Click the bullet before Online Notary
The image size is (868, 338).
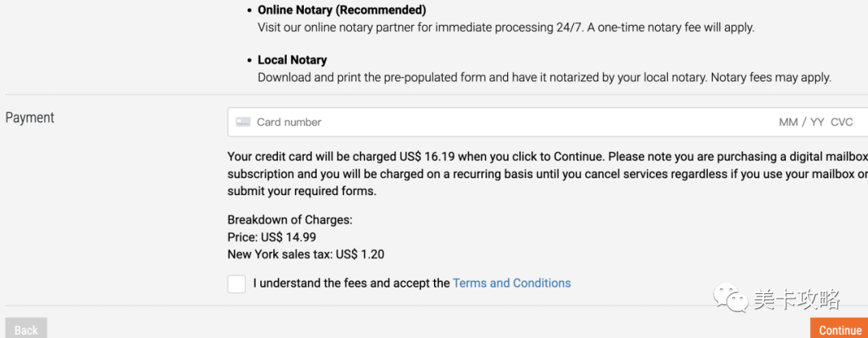point(248,10)
